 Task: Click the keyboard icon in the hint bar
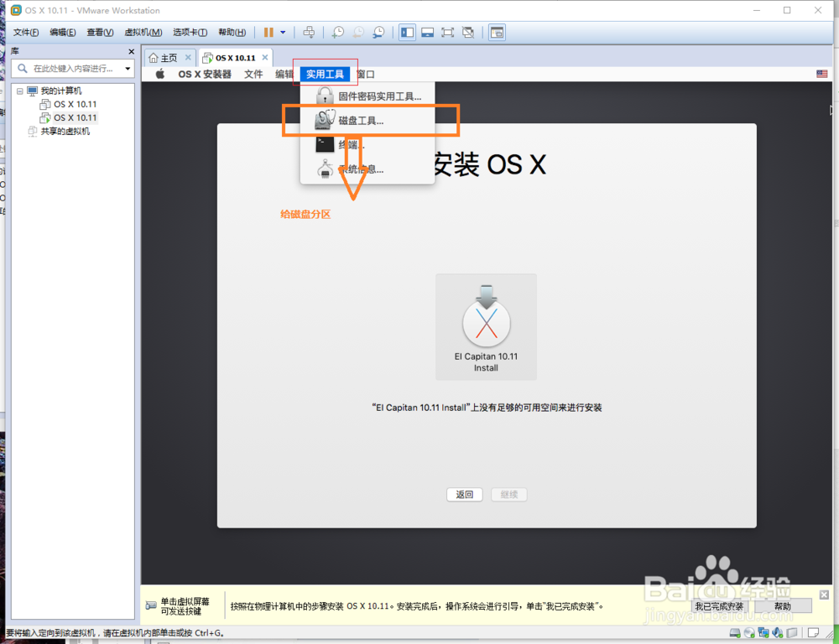151,605
